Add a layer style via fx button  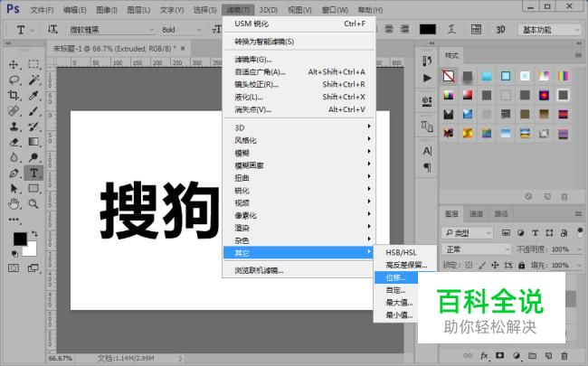[484, 355]
